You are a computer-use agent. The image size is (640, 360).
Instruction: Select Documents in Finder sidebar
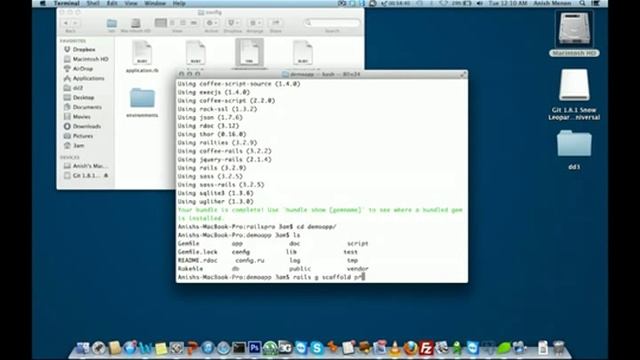[x=83, y=107]
